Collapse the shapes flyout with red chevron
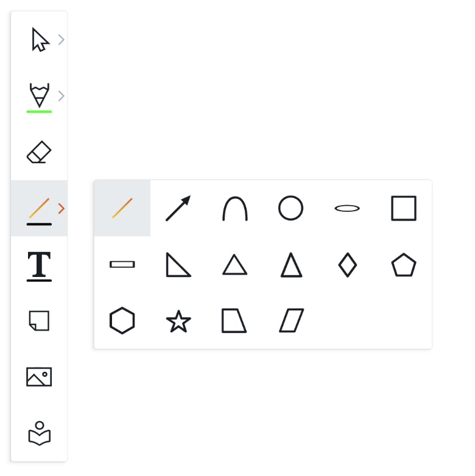Viewport: 475px width, 476px height. (x=61, y=208)
